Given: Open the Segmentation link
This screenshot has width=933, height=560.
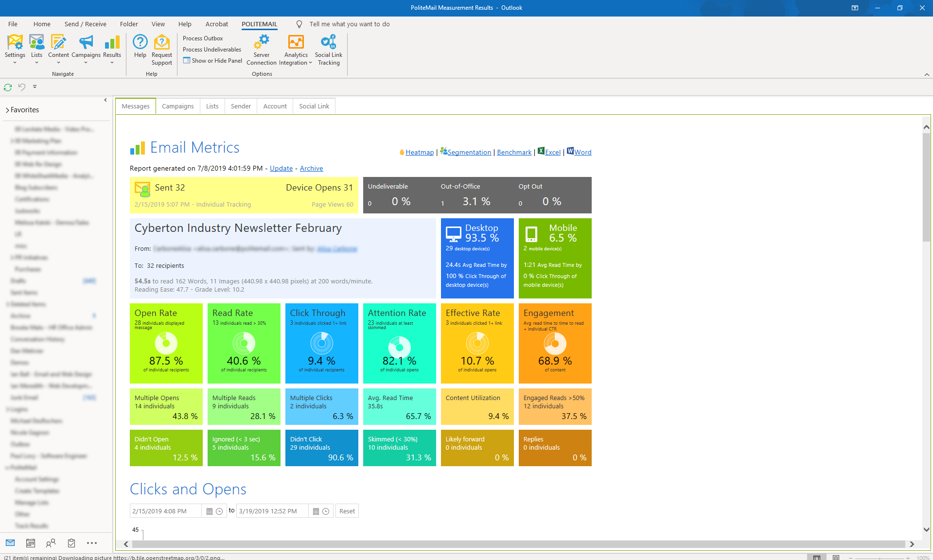Looking at the screenshot, I should (469, 153).
